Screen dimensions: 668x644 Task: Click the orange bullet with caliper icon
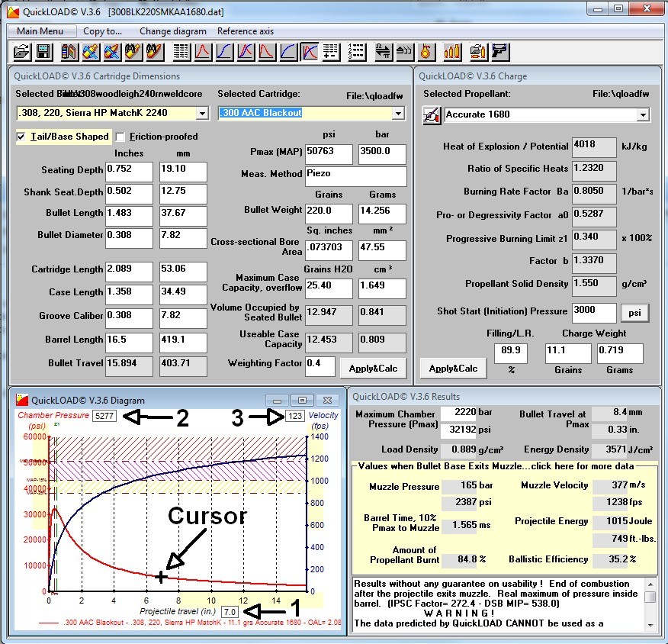tap(112, 52)
